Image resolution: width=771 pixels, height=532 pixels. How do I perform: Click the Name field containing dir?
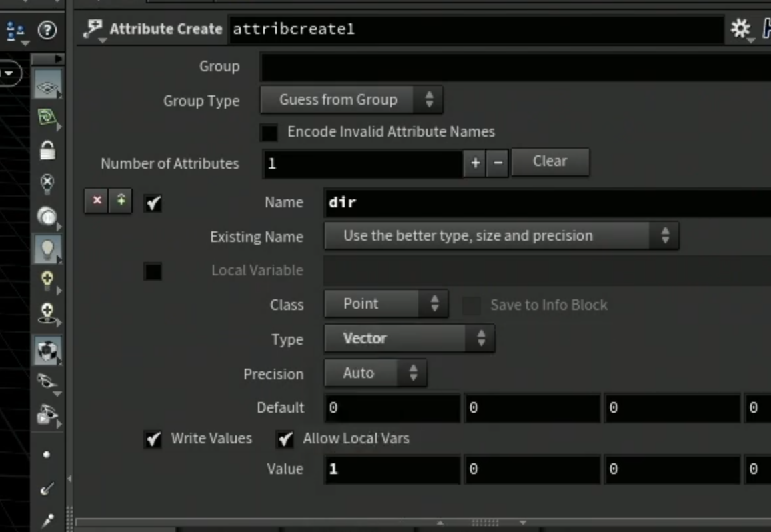548,203
